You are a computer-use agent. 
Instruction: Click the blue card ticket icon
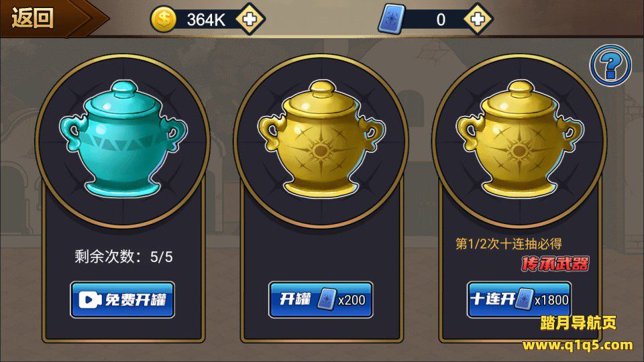click(x=392, y=19)
